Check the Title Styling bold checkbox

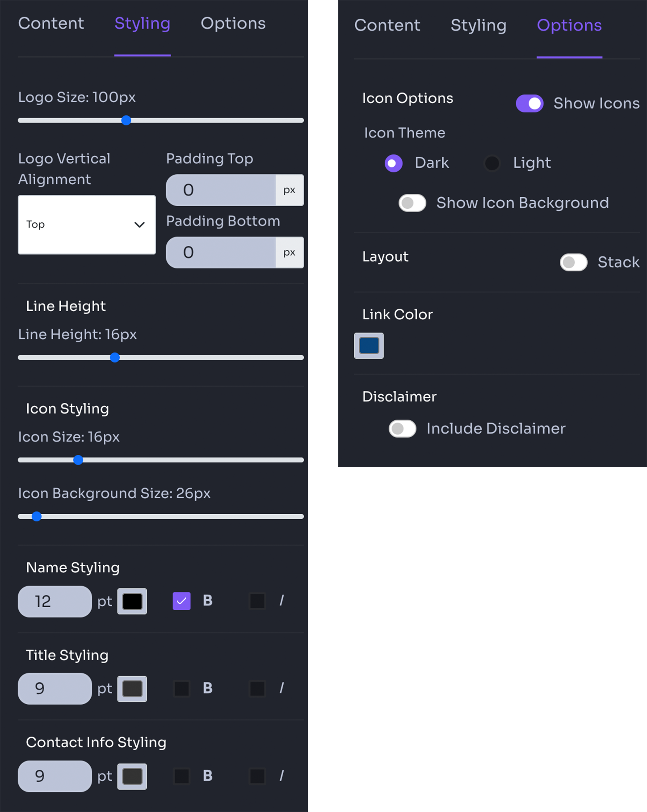tap(181, 689)
